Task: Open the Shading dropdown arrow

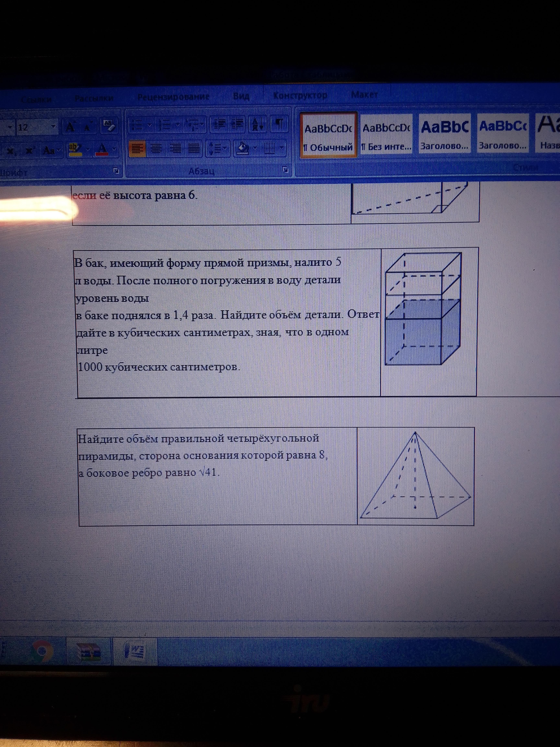Action: click(256, 148)
